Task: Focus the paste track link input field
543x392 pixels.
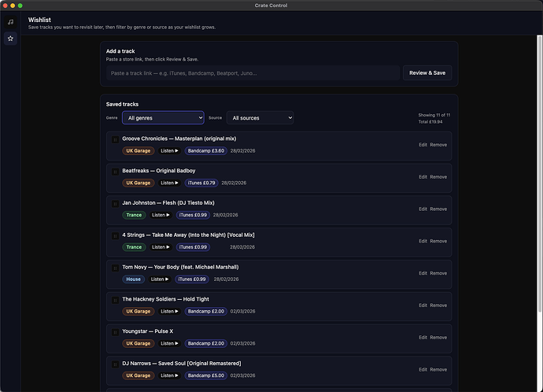Action: [x=253, y=73]
